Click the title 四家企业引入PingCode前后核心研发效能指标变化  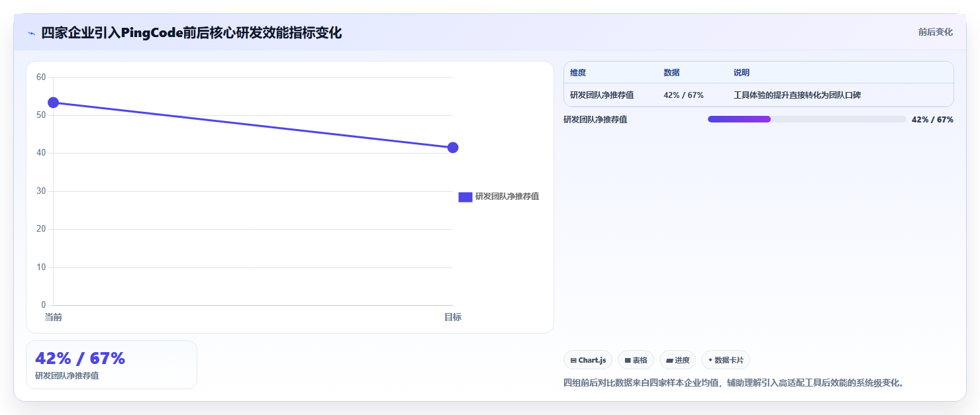pyautogui.click(x=191, y=32)
